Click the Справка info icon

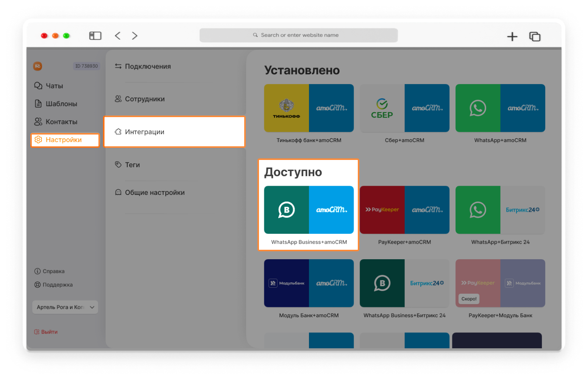pos(37,271)
